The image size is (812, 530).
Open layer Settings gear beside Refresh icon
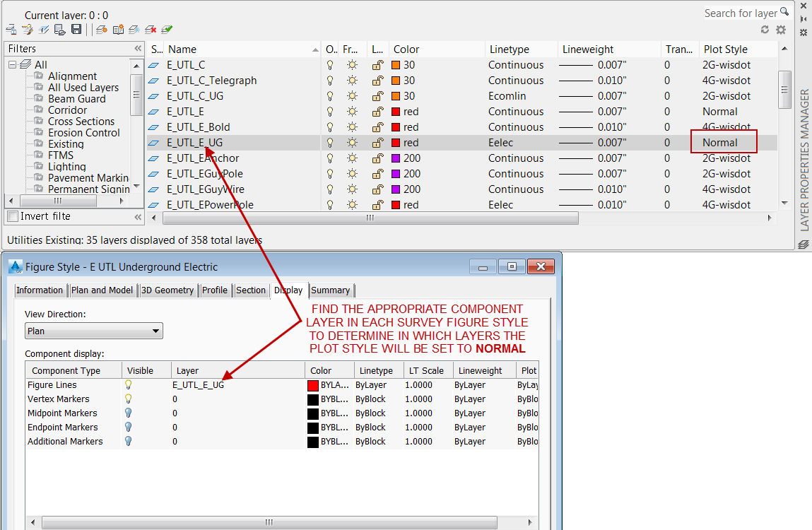(x=781, y=30)
